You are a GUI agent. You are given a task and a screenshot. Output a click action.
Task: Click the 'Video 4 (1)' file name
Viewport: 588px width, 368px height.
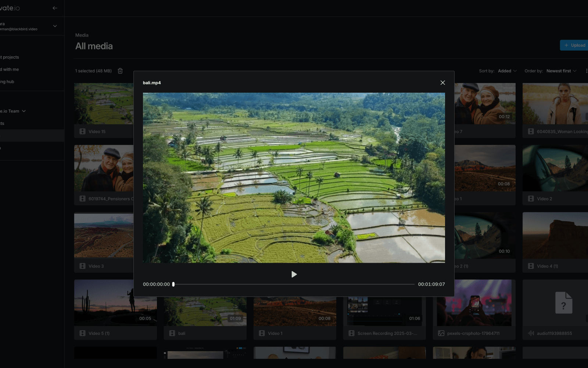click(548, 266)
